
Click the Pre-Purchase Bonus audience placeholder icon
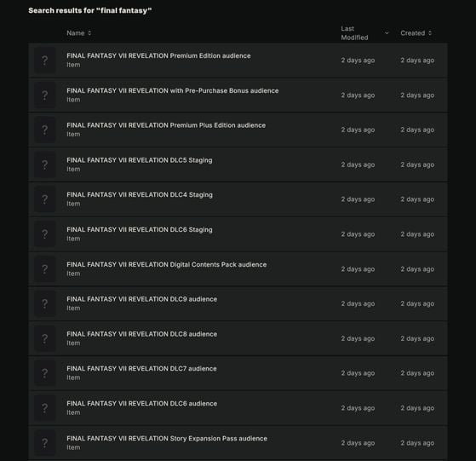coord(44,95)
